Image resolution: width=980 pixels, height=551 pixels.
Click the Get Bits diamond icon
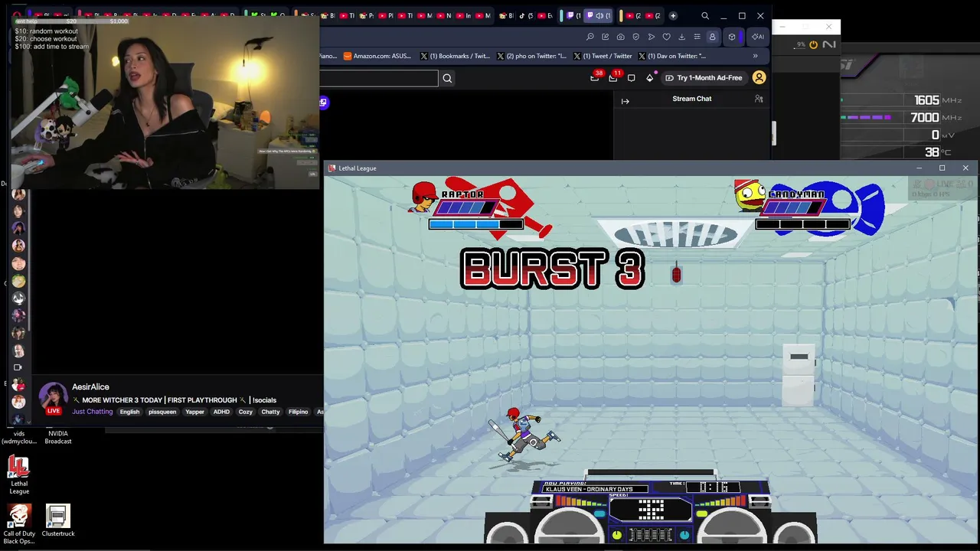pos(650,78)
